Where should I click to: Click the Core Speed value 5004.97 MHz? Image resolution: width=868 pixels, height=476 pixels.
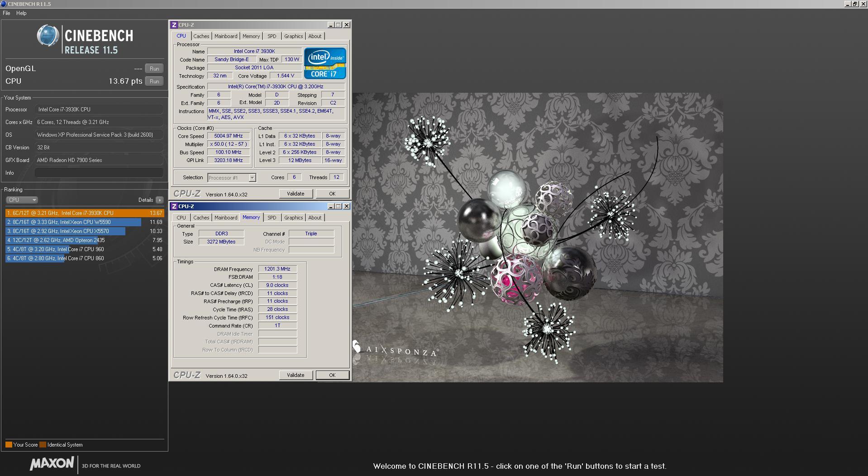[229, 136]
